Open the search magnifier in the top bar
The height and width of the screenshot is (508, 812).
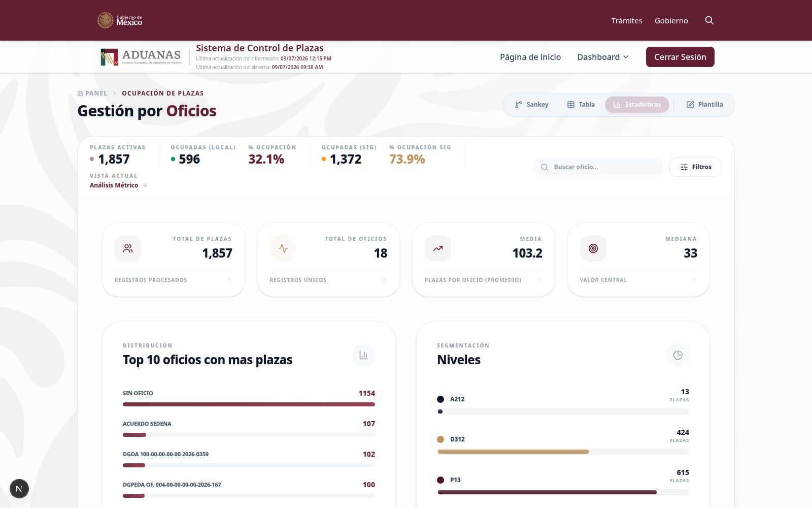coord(709,20)
